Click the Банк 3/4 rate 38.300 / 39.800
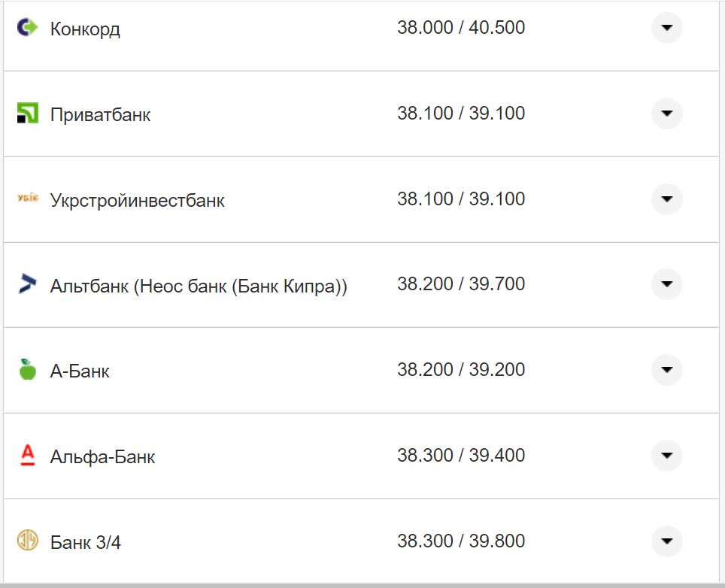725x588 pixels. pyautogui.click(x=461, y=541)
